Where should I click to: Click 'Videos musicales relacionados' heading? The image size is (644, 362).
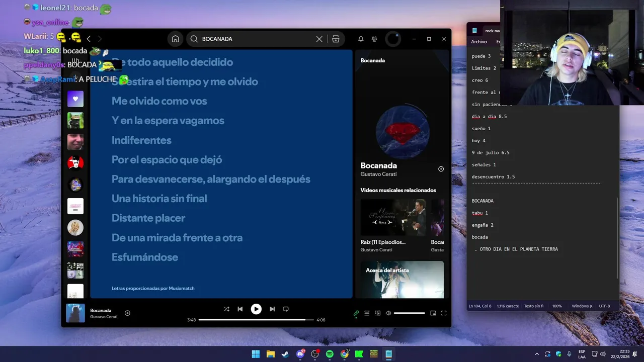pyautogui.click(x=398, y=191)
